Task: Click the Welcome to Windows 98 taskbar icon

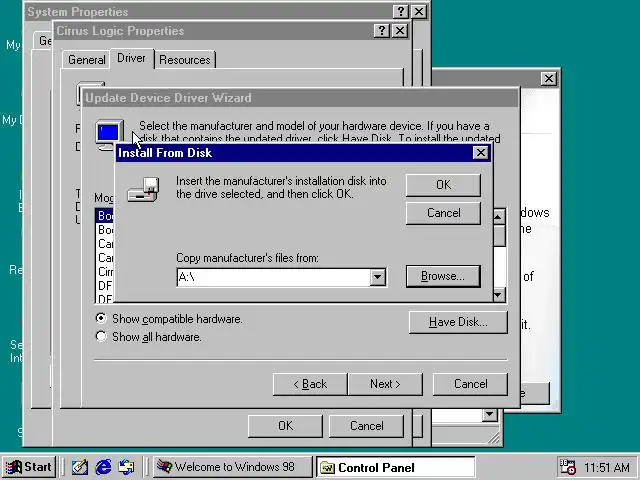Action: pos(164,467)
